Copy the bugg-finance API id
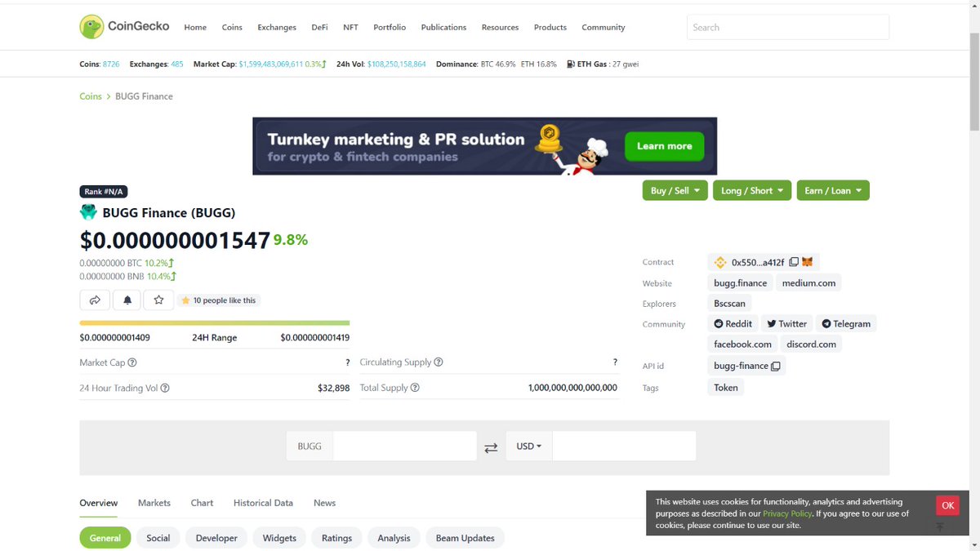Viewport: 980px width, 551px height. [776, 366]
